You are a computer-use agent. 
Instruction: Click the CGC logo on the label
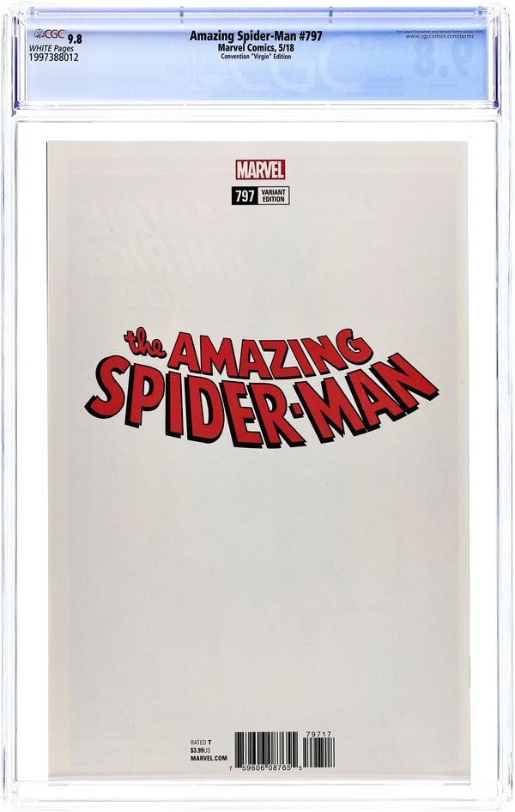pyautogui.click(x=49, y=34)
